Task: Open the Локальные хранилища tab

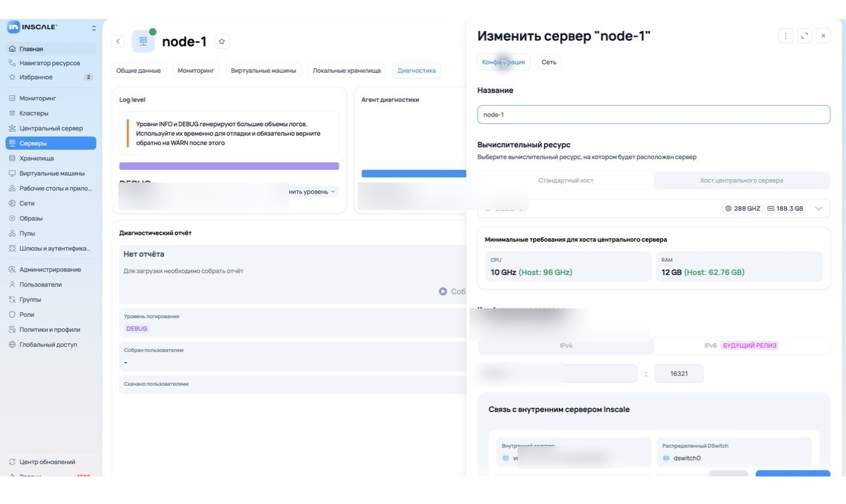Action: click(347, 70)
